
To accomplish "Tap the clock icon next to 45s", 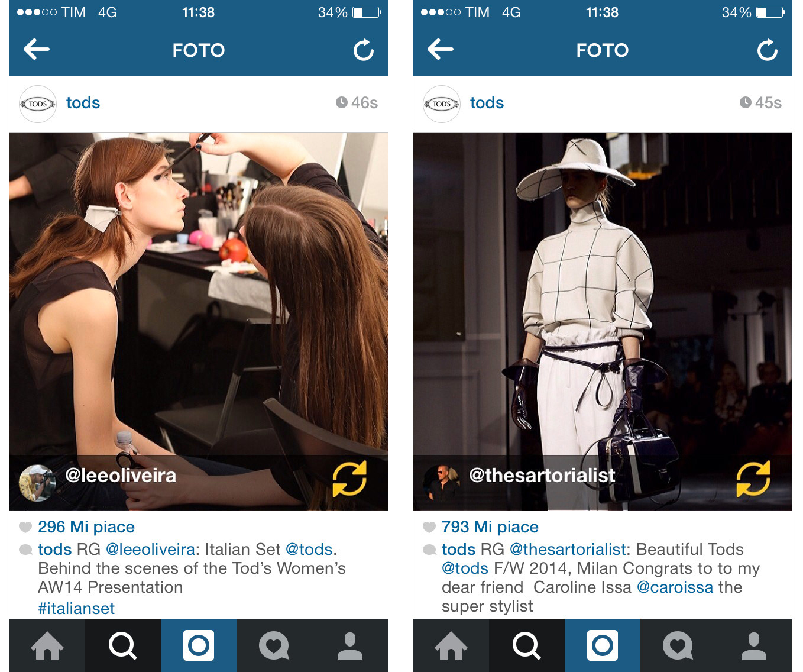I will pyautogui.click(x=745, y=102).
